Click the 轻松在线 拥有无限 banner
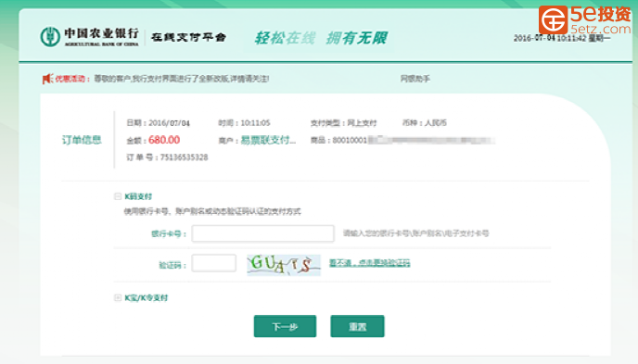This screenshot has height=364, width=638. point(321,38)
